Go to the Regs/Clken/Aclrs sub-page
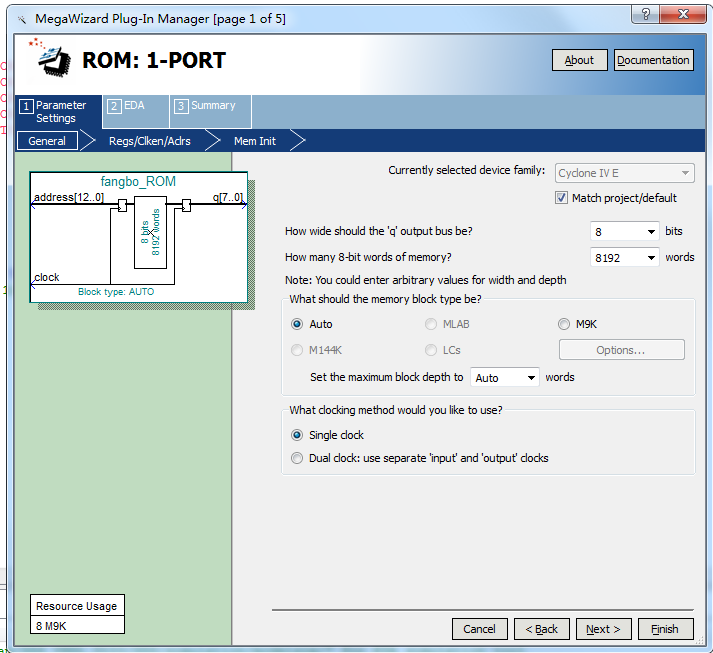The image size is (713, 653). (150, 141)
